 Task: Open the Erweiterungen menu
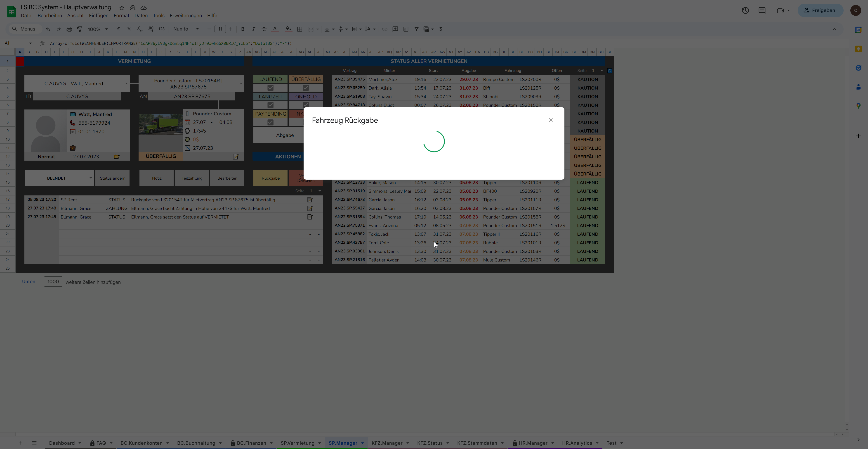pyautogui.click(x=186, y=16)
